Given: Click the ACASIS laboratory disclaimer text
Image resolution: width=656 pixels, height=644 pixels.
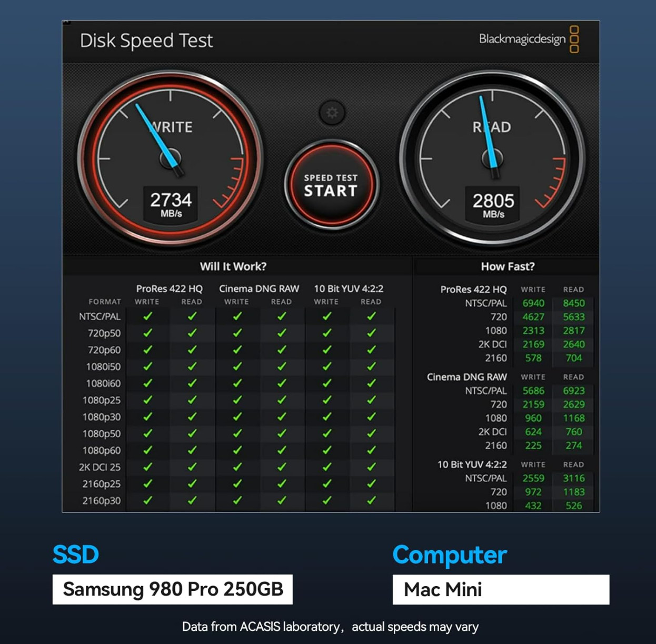Looking at the screenshot, I should click(x=330, y=627).
